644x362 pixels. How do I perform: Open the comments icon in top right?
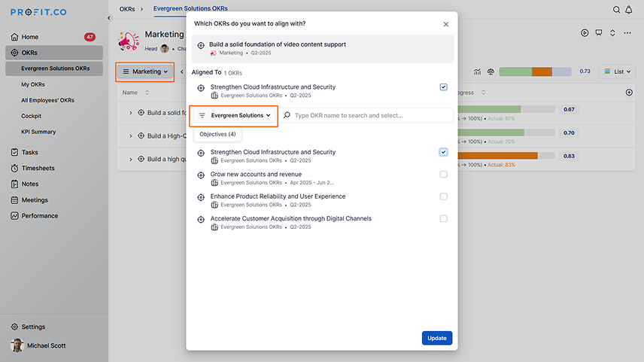[x=599, y=33]
